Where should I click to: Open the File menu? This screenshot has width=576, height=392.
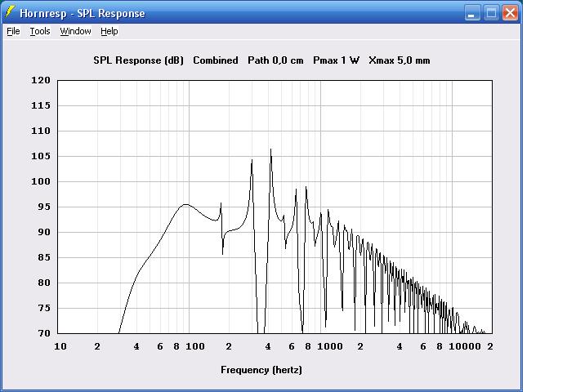click(x=13, y=31)
